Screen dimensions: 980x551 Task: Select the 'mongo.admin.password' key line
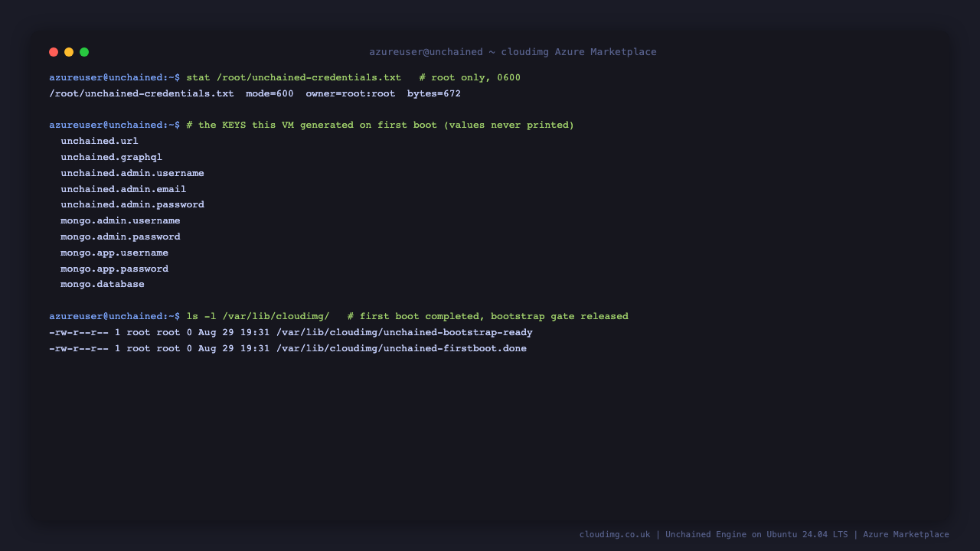121,237
